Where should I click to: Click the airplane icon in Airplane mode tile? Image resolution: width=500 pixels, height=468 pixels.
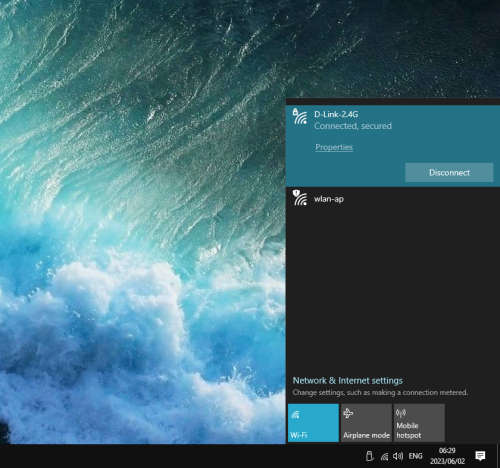[348, 413]
